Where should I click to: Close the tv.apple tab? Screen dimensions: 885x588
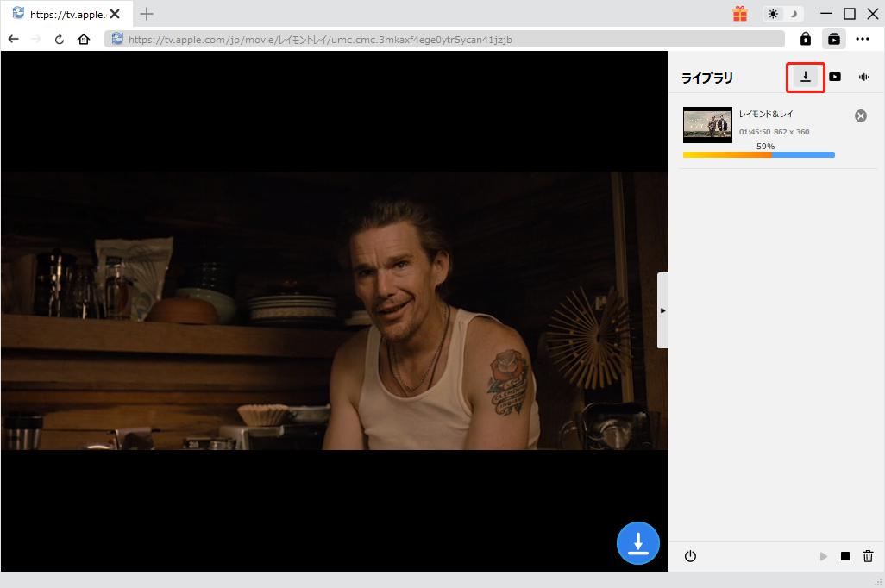(x=115, y=14)
